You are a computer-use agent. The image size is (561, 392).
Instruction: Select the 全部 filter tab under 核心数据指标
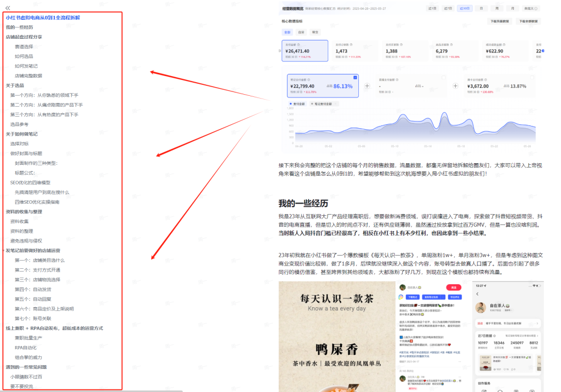tap(288, 32)
